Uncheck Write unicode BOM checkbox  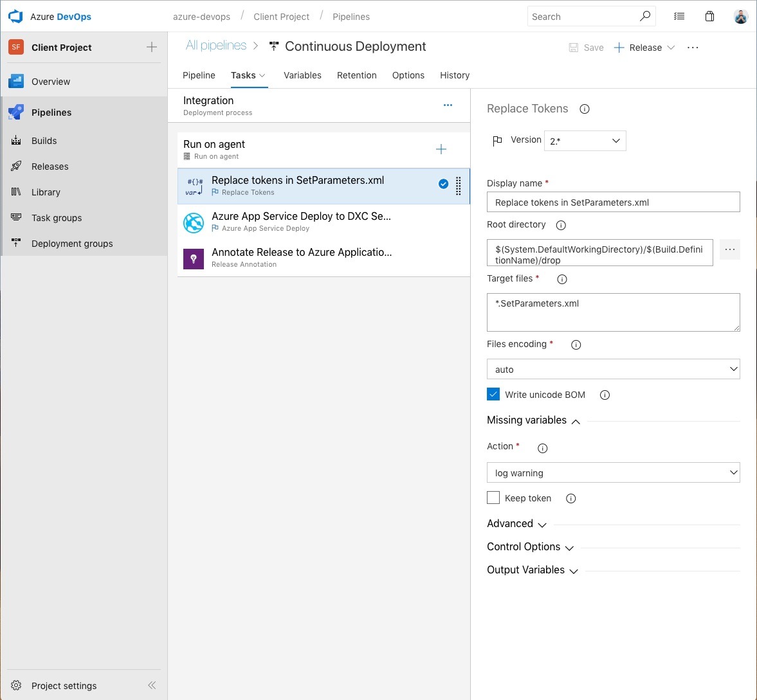click(x=493, y=394)
